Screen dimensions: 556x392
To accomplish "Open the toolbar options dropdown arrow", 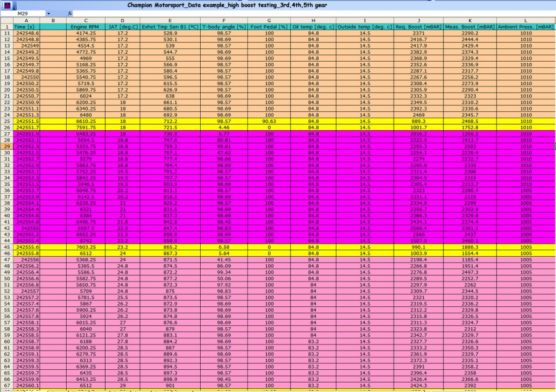I will [15, 7].
